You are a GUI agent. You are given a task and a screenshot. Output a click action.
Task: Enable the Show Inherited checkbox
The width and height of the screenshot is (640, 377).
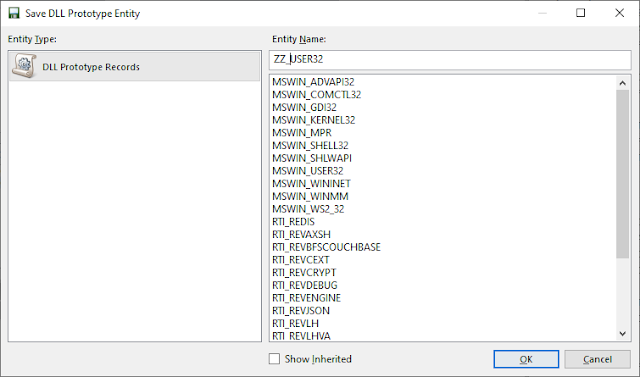point(274,359)
